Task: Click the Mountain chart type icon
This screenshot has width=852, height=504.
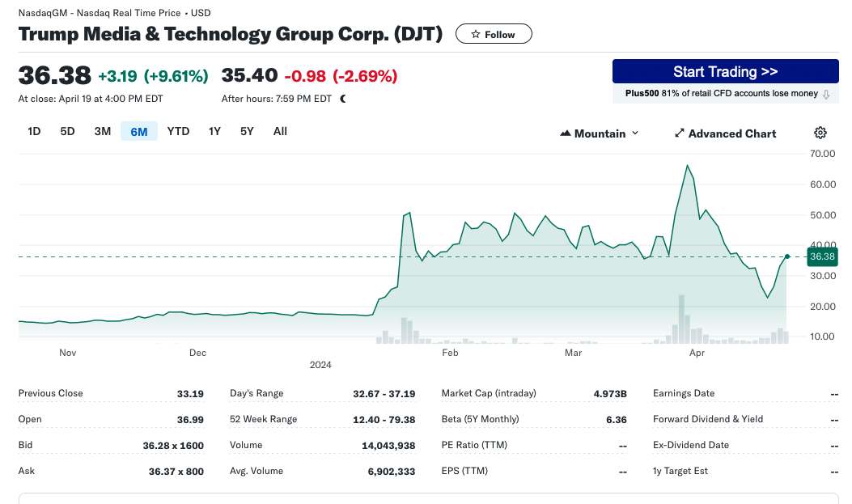Action: (565, 133)
